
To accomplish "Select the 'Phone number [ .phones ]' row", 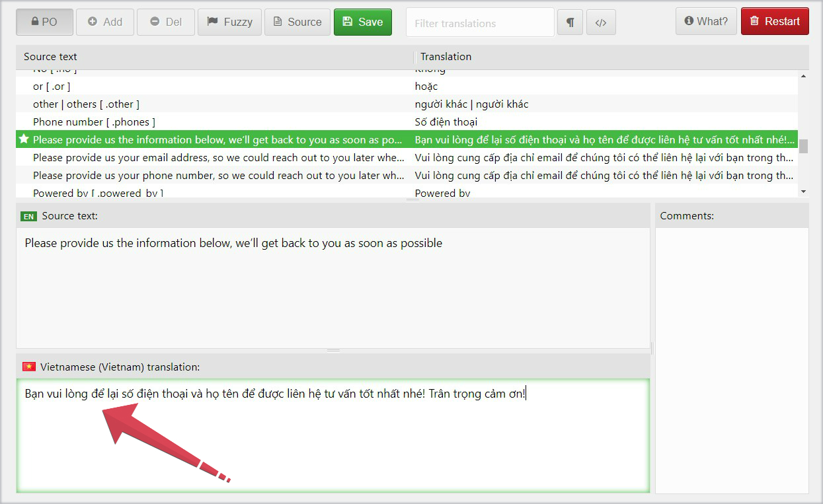I will (94, 122).
